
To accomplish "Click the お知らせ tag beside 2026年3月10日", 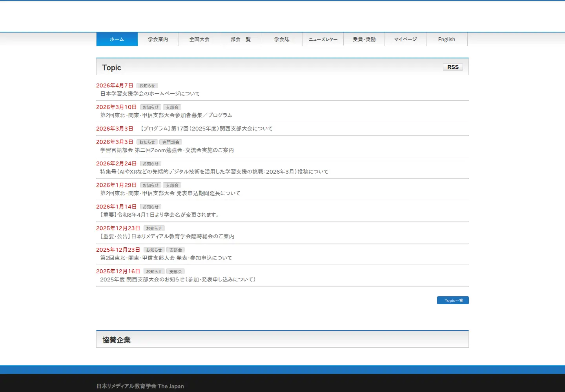I will coord(151,107).
